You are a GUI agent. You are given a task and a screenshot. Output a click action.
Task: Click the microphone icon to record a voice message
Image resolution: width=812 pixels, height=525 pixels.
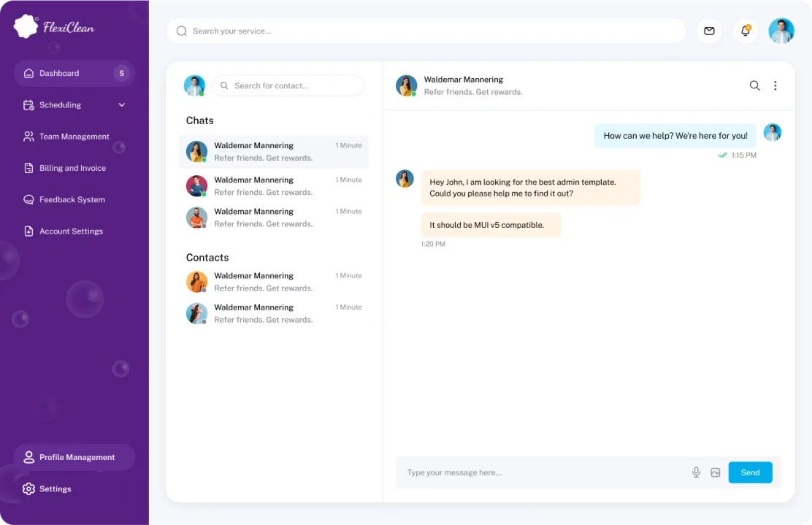coord(696,472)
